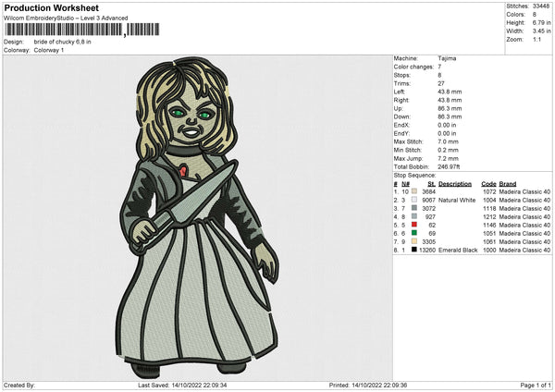Click the 'Colorway 1' value
This screenshot has width=555, height=392.
click(x=49, y=50)
